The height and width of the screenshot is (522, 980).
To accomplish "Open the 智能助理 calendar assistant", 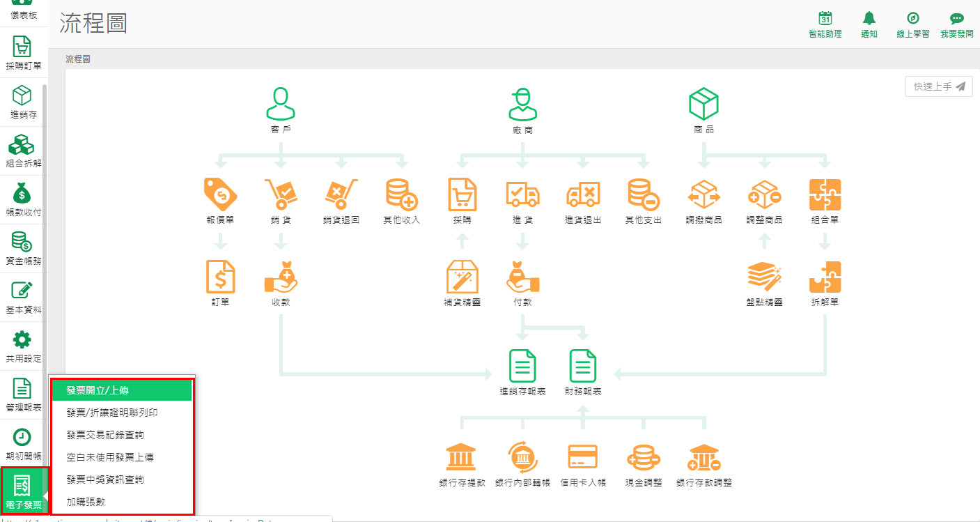I will [x=825, y=24].
